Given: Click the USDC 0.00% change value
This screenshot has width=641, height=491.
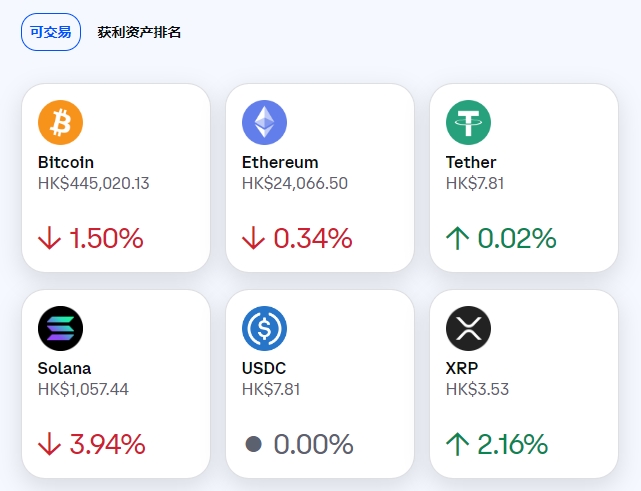Looking at the screenshot, I should [313, 444].
